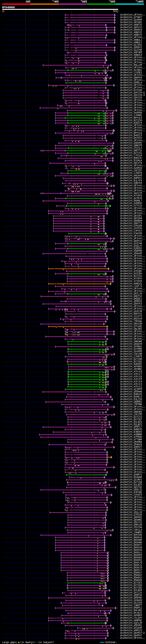The height and width of the screenshot is (644, 146).
Task: Click the red ~20% identity legend segment
Action: (16, 4)
